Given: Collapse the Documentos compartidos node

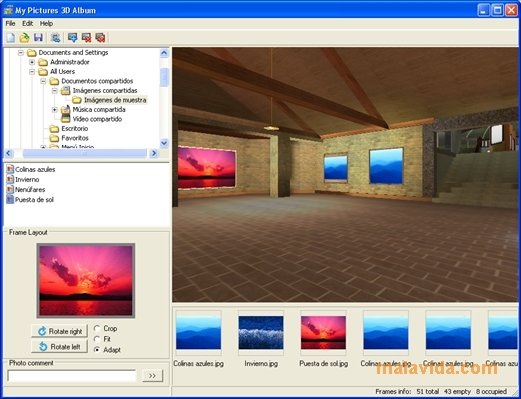Looking at the screenshot, I should coord(43,81).
